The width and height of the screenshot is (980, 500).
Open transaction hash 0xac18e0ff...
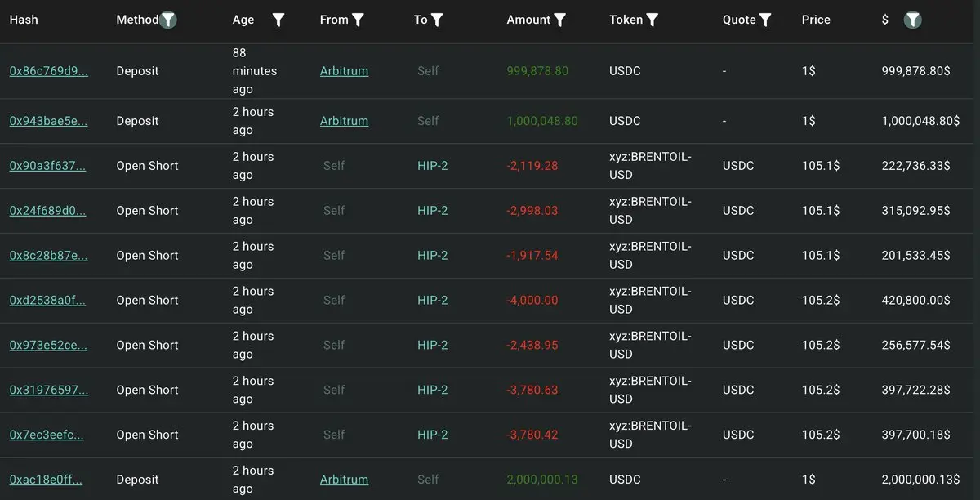tap(46, 480)
